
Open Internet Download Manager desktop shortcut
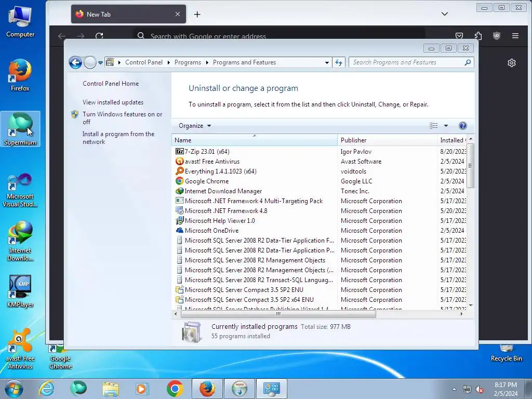click(20, 241)
